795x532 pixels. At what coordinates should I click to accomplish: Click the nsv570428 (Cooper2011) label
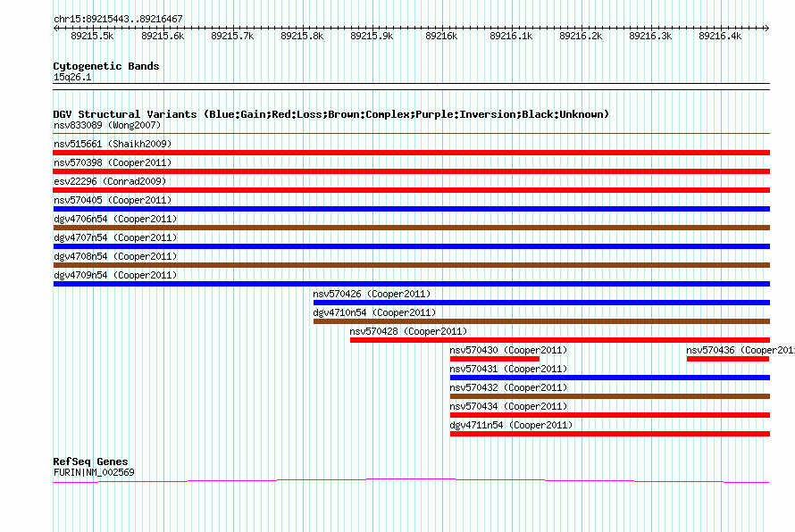(x=408, y=331)
